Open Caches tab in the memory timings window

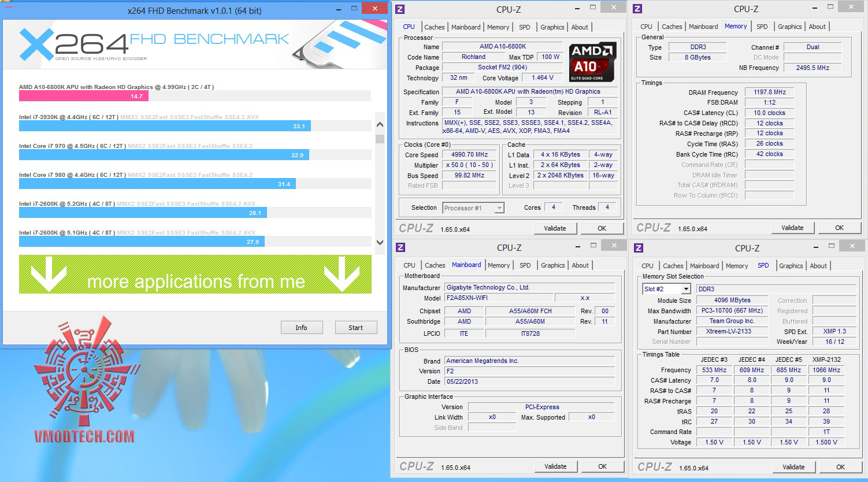click(x=672, y=27)
